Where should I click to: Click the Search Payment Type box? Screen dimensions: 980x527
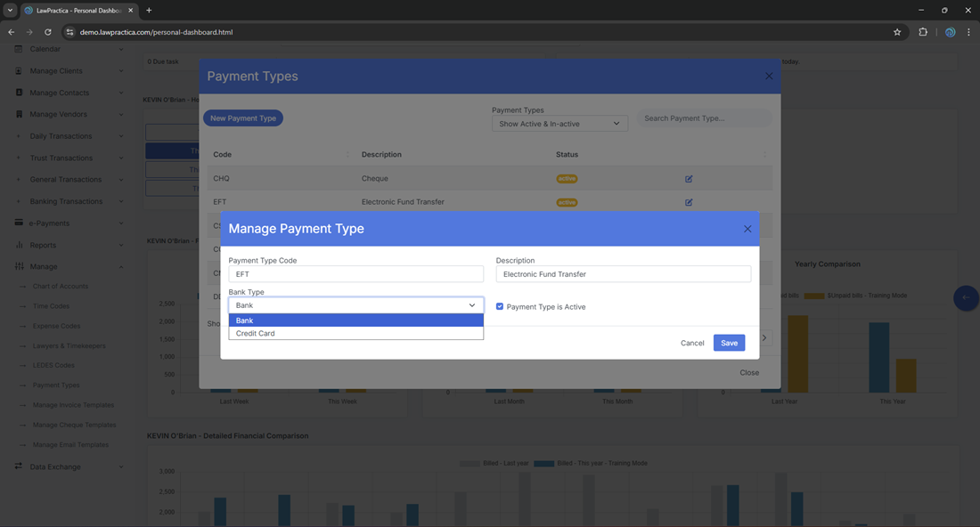click(x=704, y=118)
